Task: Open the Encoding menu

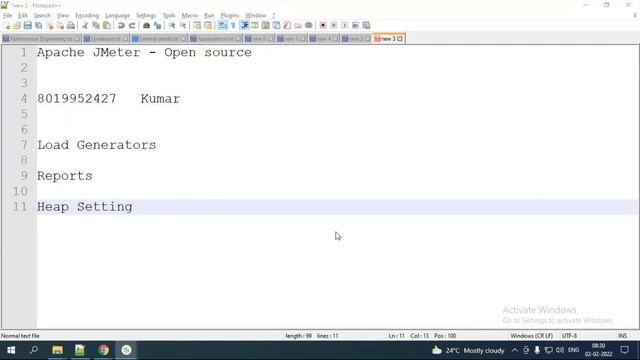Action: click(x=87, y=16)
